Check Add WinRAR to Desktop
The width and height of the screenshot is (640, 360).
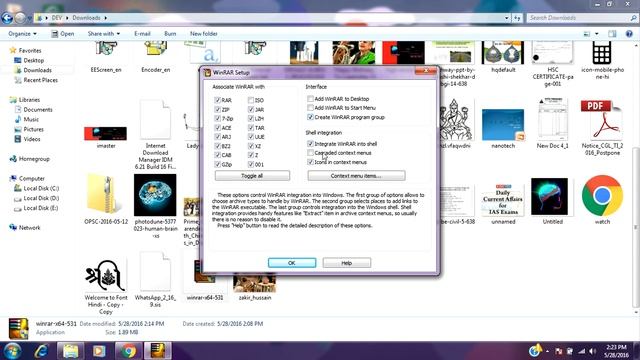310,99
